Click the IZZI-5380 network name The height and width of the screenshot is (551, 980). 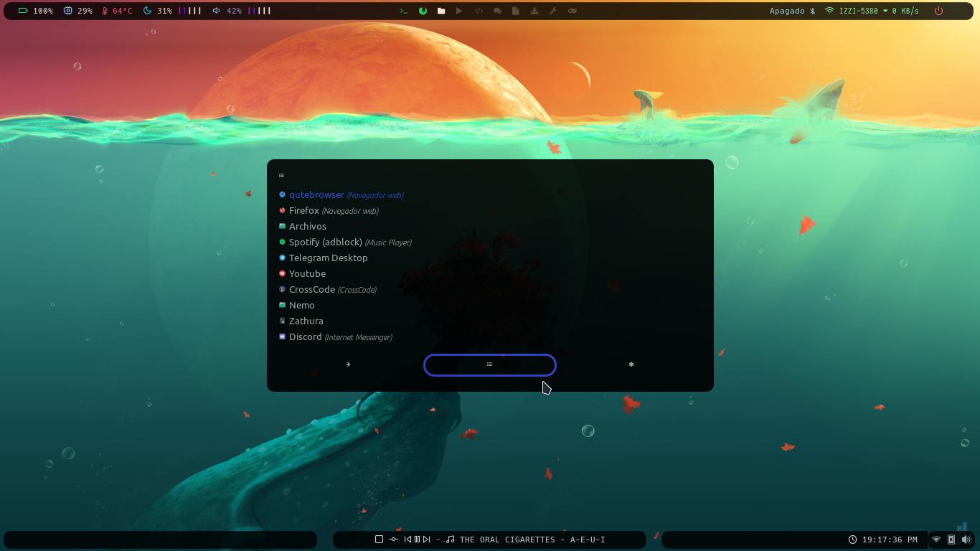click(x=859, y=11)
